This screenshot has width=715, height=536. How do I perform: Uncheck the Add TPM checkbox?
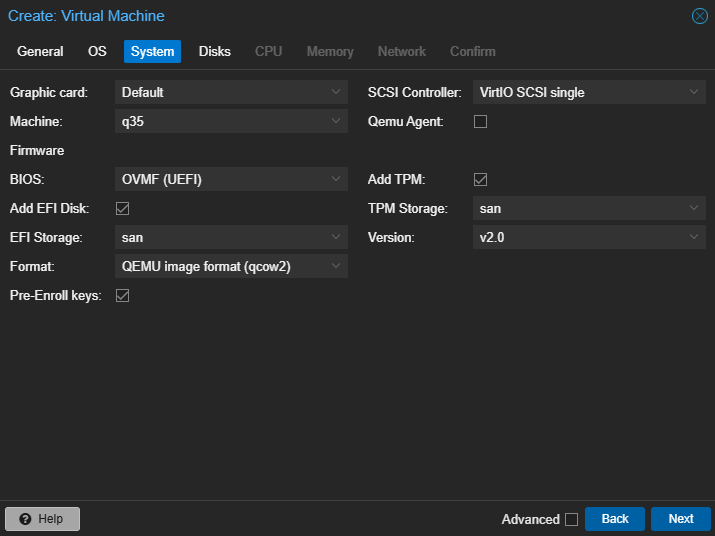(x=480, y=179)
